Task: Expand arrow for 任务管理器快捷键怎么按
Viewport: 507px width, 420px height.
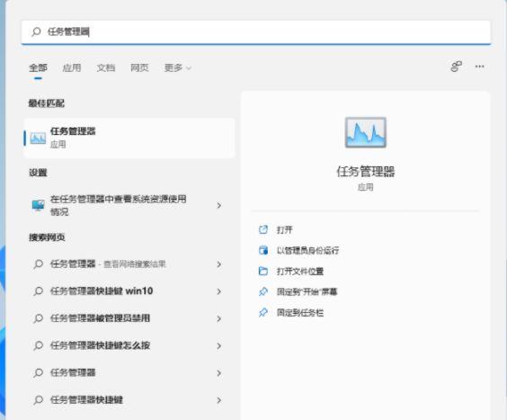Action: tap(219, 346)
